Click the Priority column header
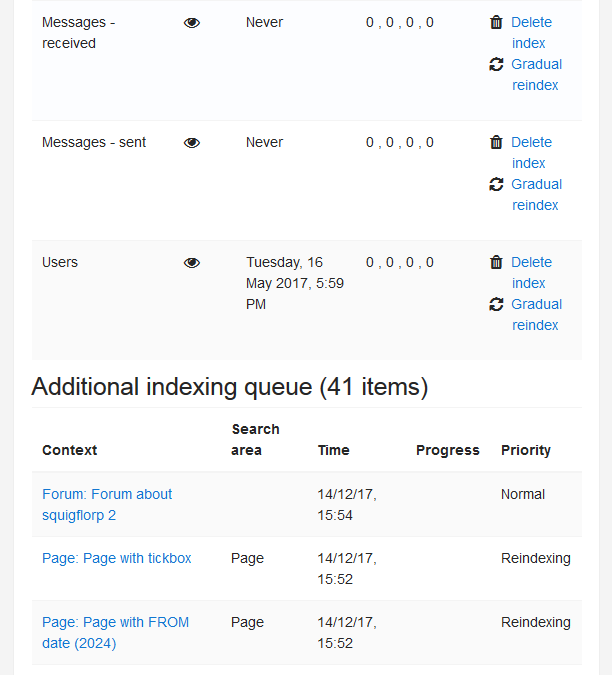The height and width of the screenshot is (675, 612). point(526,450)
